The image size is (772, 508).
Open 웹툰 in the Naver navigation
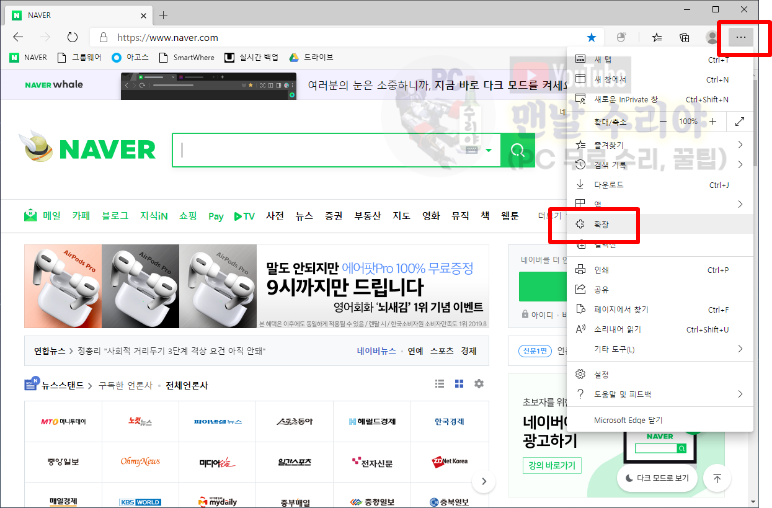tap(510, 216)
